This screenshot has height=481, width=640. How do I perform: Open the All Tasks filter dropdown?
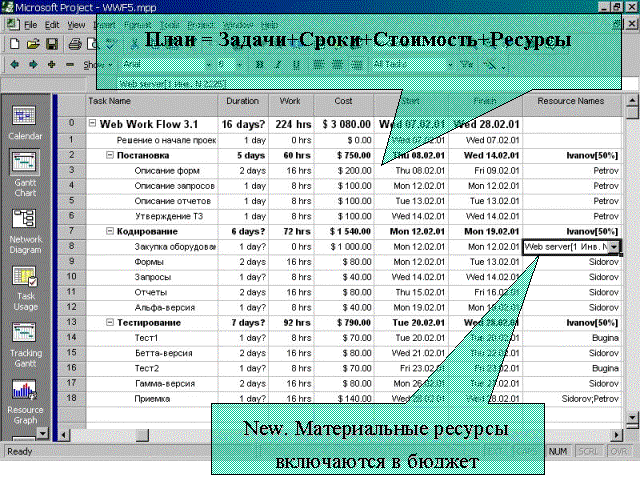[450, 65]
